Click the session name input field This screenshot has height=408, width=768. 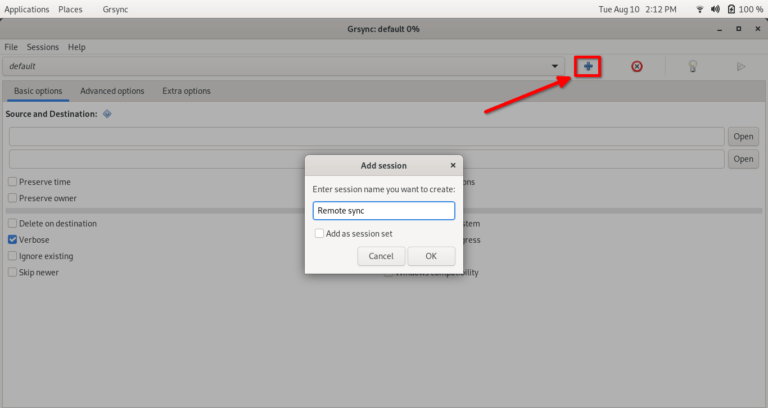(x=384, y=211)
